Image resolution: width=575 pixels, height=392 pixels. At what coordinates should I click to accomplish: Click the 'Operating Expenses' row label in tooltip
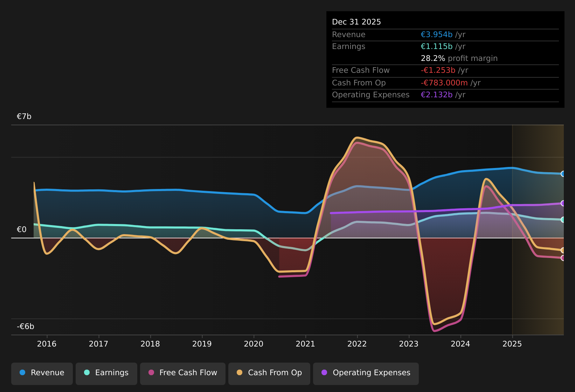[x=371, y=95]
